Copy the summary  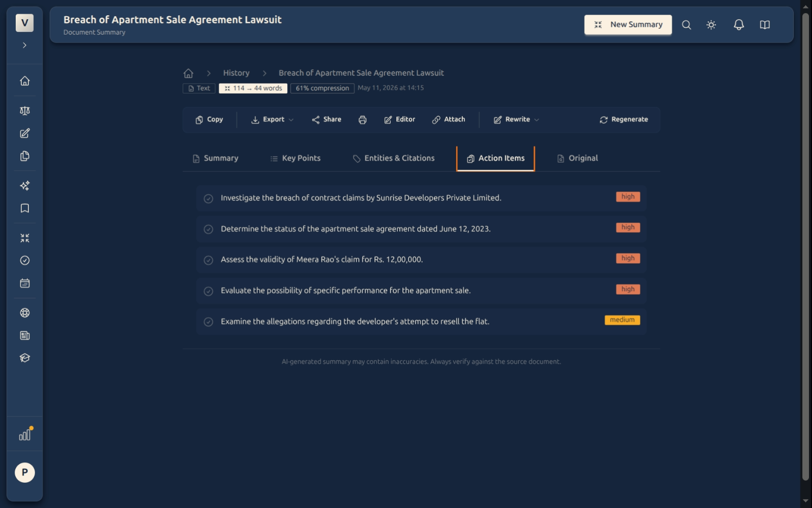[x=209, y=119]
